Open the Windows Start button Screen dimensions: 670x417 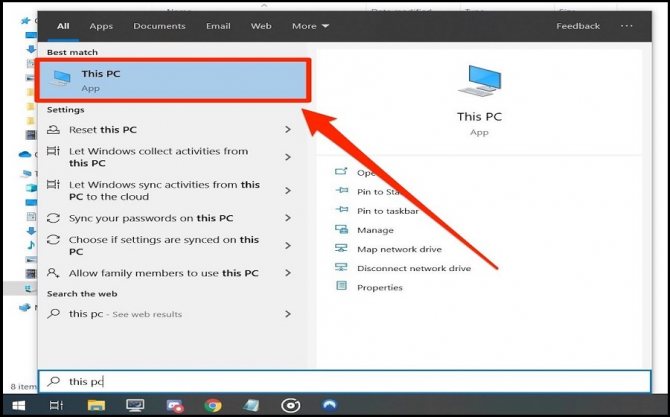pyautogui.click(x=18, y=405)
